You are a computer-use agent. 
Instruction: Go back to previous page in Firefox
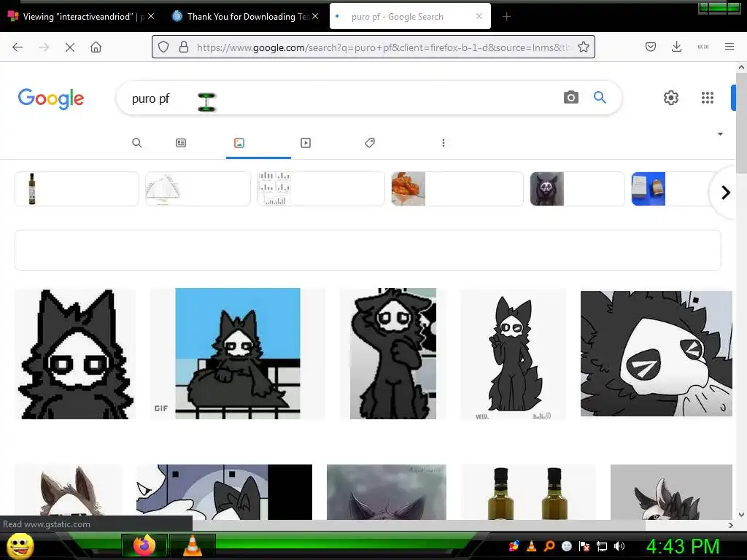(18, 47)
